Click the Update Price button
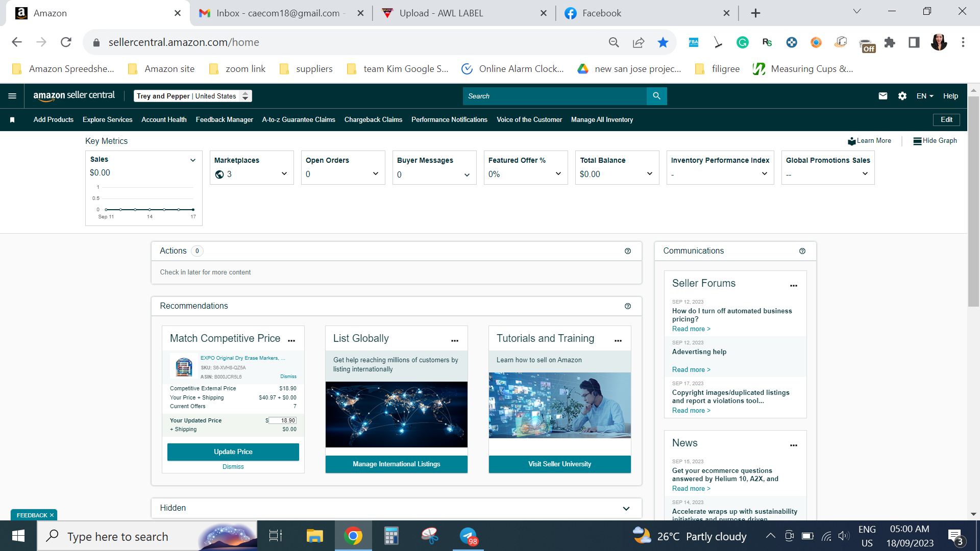980x551 pixels. [233, 452]
